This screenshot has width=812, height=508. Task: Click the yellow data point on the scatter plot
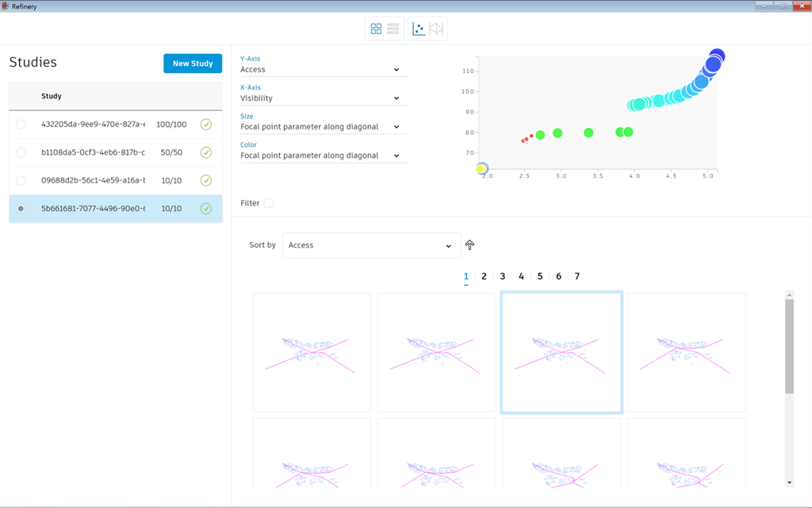(x=481, y=168)
